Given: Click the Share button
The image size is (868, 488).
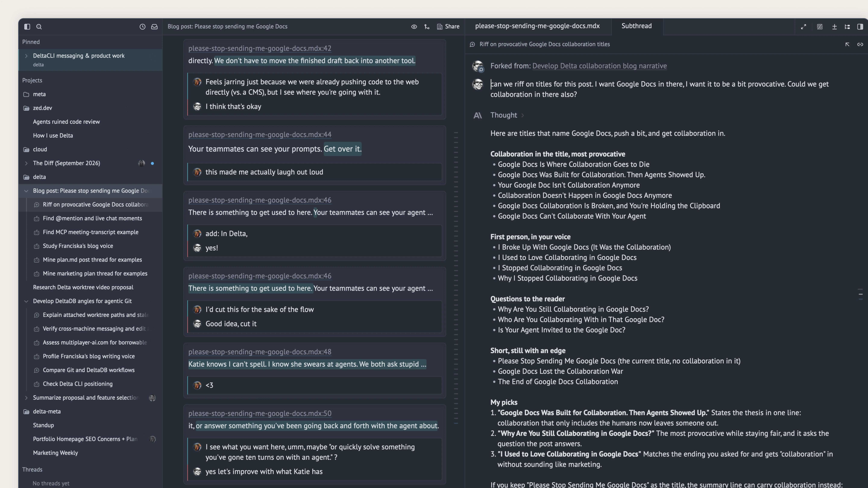Looking at the screenshot, I should point(448,27).
